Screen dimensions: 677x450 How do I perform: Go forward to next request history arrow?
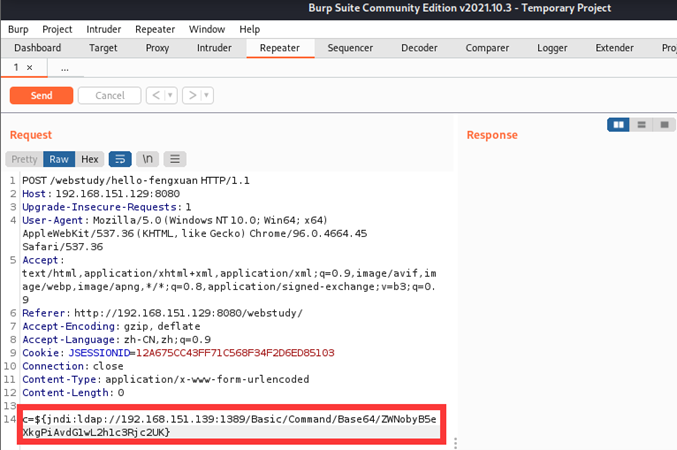[192, 95]
